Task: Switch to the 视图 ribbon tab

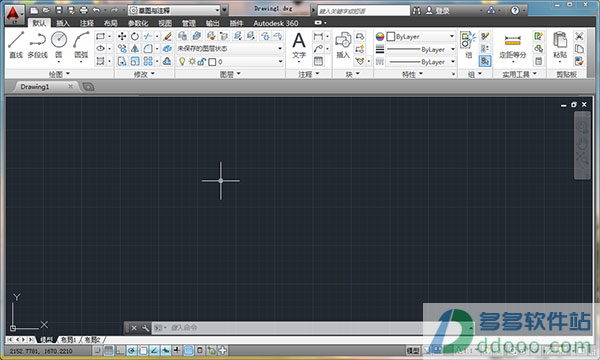Action: pyautogui.click(x=165, y=23)
